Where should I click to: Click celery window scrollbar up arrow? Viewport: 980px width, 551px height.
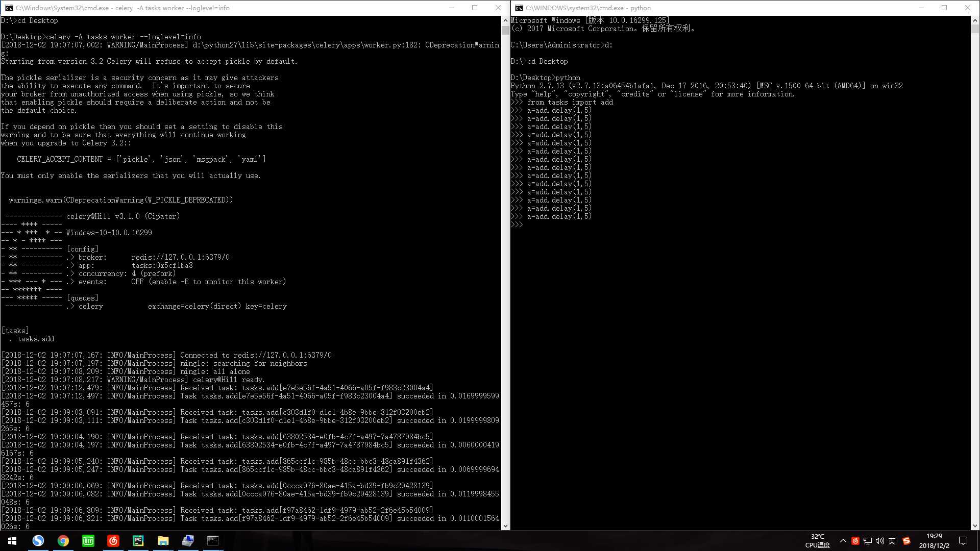pos(505,20)
